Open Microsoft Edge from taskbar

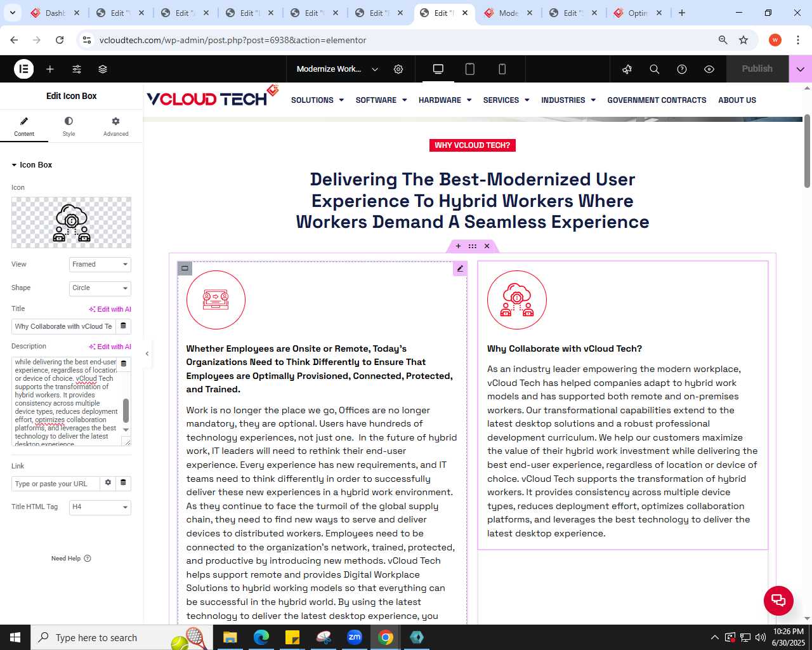pos(261,637)
